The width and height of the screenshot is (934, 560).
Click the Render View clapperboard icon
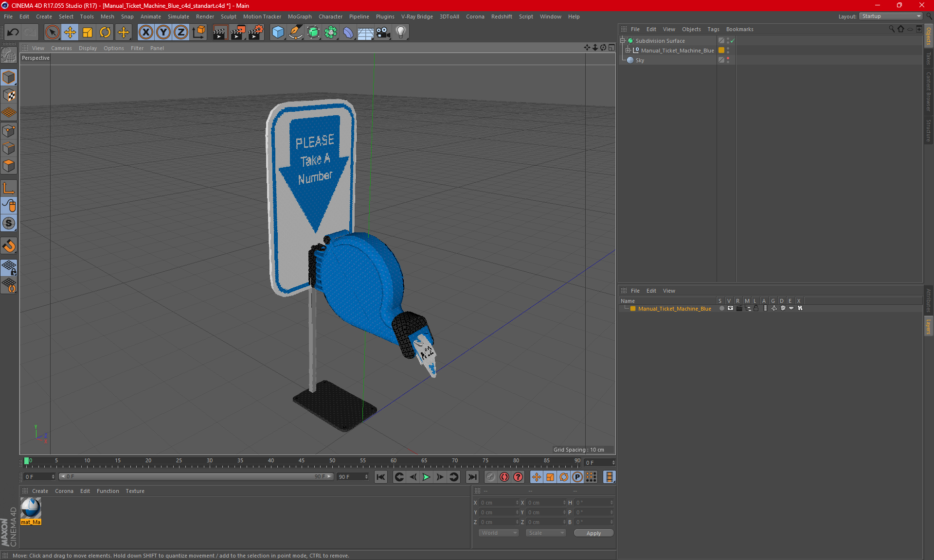click(x=220, y=33)
